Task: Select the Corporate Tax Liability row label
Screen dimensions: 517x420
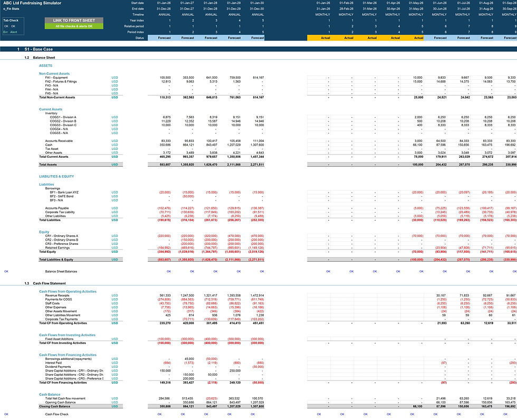Action: tap(60, 212)
